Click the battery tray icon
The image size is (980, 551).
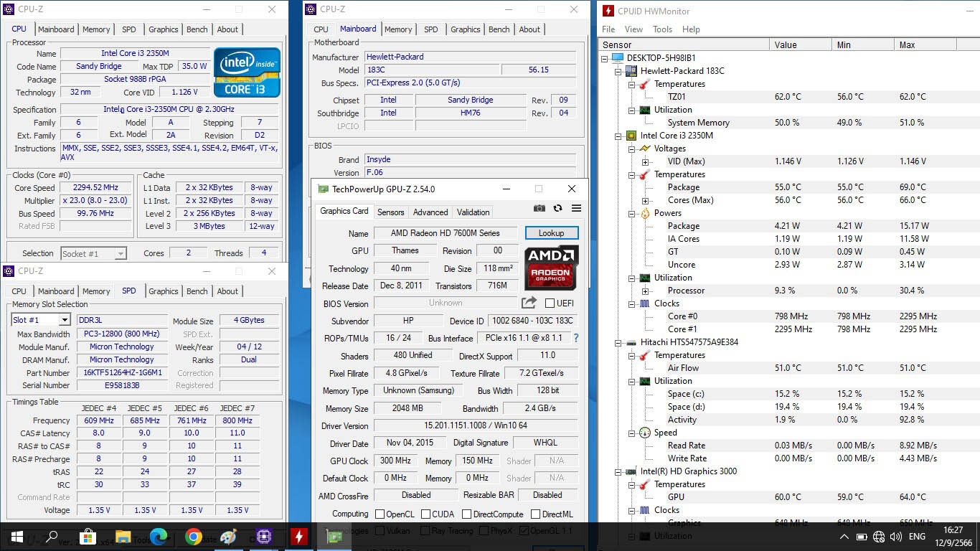(x=862, y=537)
